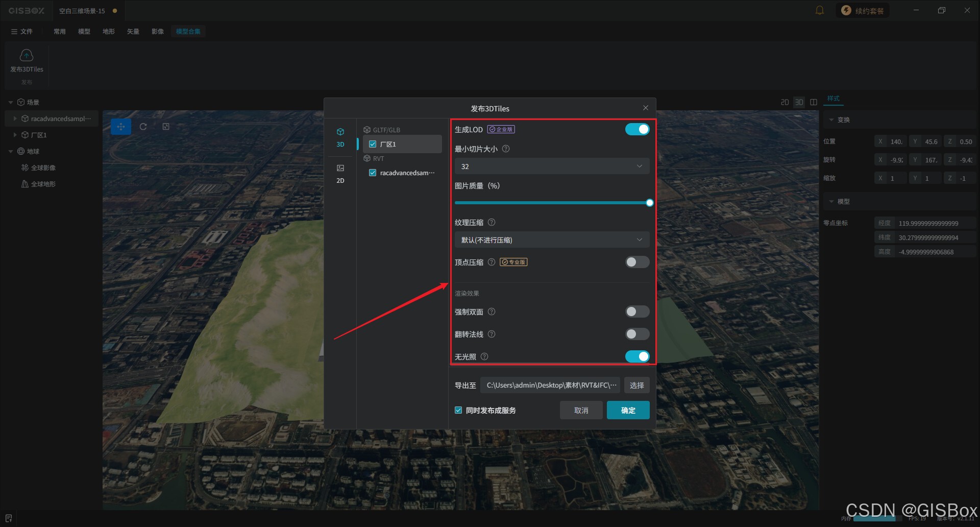Click the 确定 button
The width and height of the screenshot is (980, 527).
click(628, 410)
